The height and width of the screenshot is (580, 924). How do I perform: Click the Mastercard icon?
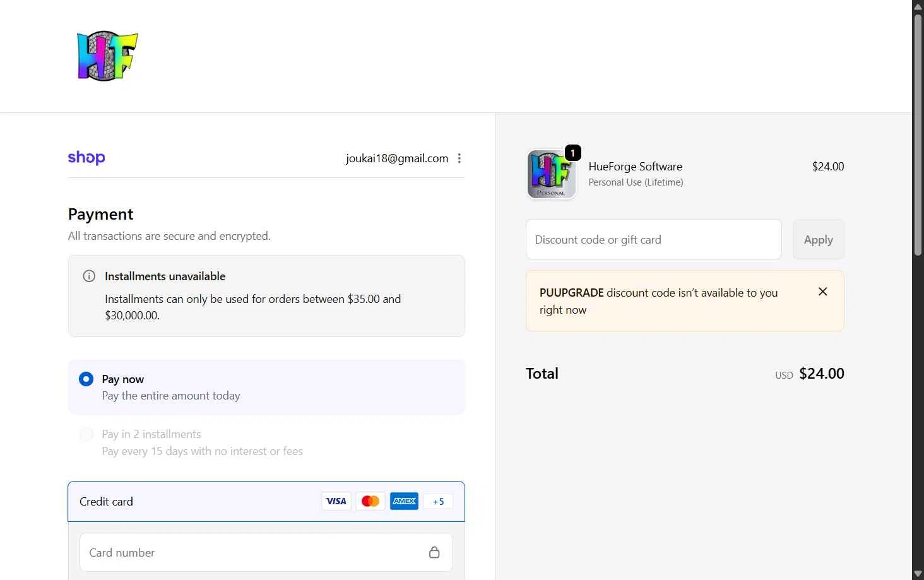tap(370, 501)
